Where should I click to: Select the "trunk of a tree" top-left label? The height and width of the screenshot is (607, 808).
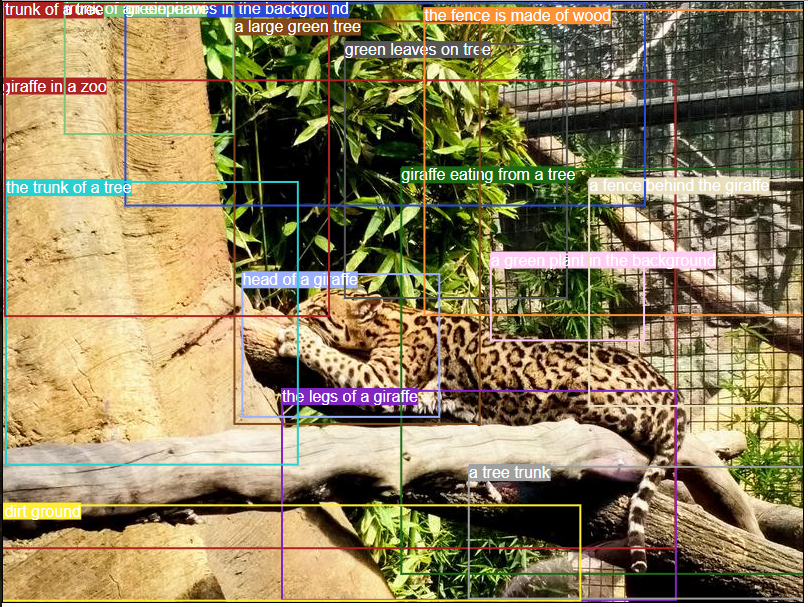[x=40, y=8]
